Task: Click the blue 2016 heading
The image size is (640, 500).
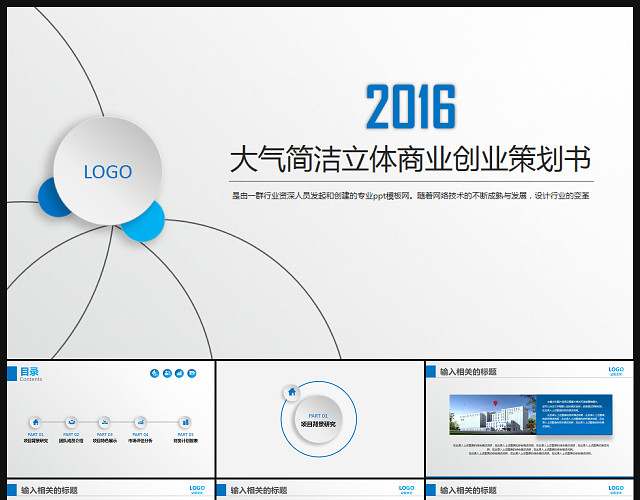Action: tap(411, 107)
